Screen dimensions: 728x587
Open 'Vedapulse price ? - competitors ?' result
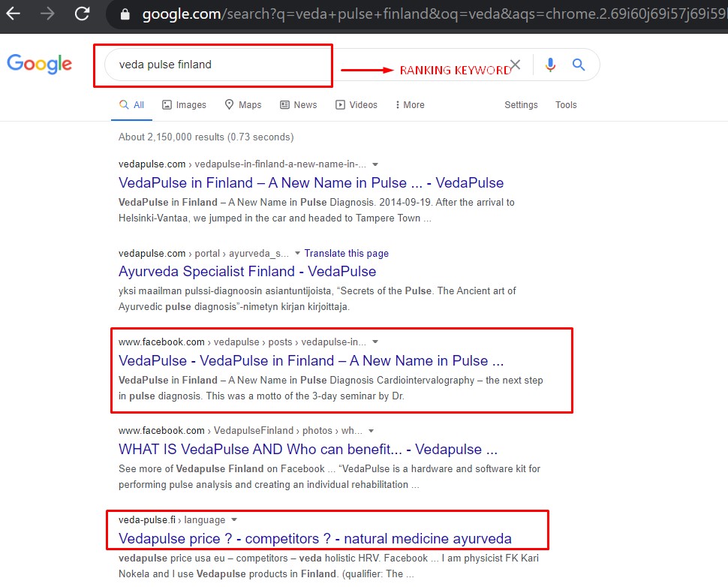[x=314, y=538]
